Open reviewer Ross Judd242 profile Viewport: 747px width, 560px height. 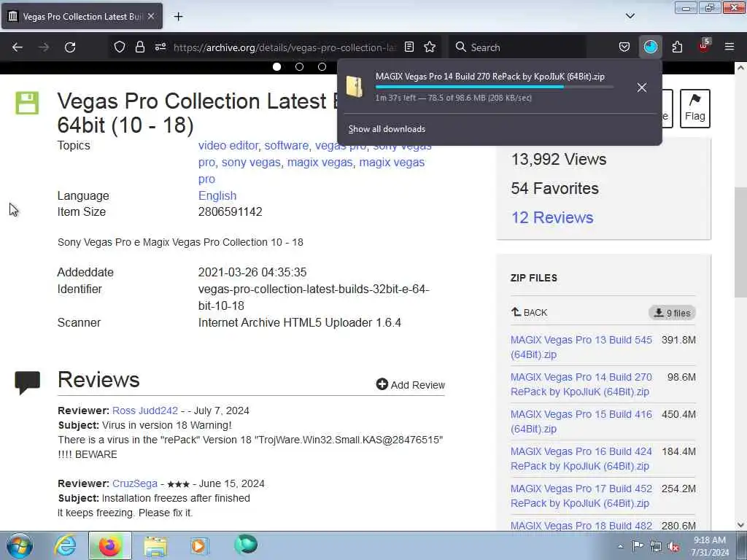click(x=145, y=411)
